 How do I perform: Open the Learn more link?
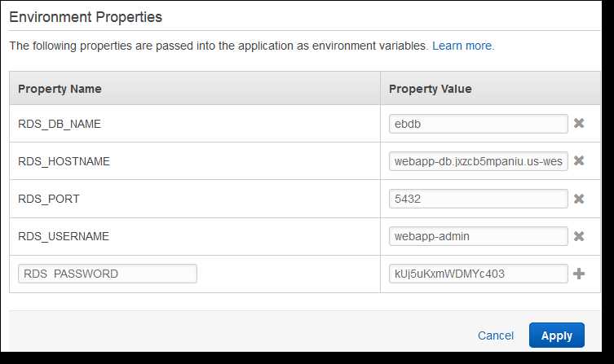point(463,46)
